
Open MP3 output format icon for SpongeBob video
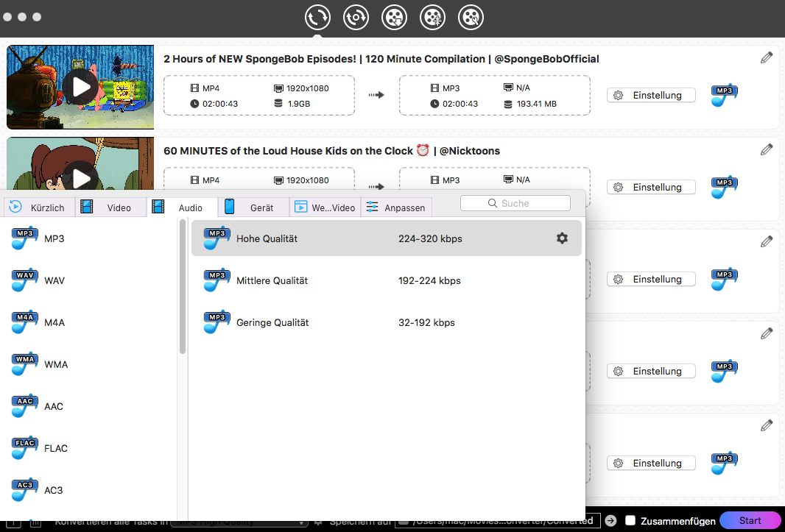pyautogui.click(x=724, y=95)
